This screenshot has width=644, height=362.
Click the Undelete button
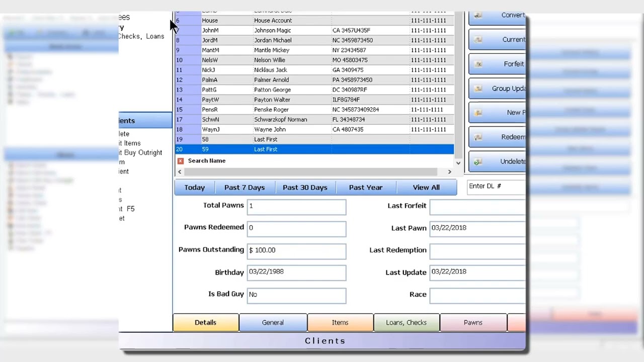click(497, 161)
